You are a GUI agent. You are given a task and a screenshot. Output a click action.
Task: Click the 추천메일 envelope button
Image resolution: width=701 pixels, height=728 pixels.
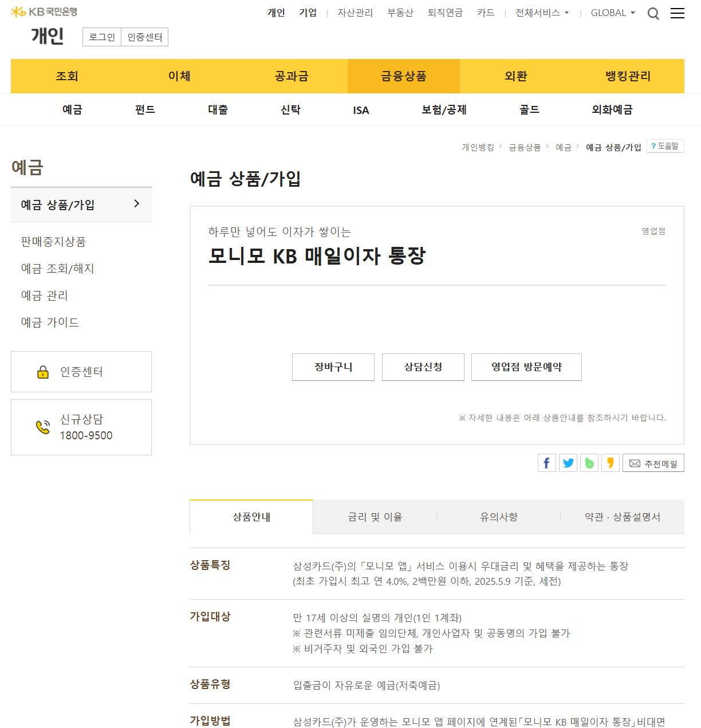coord(653,463)
